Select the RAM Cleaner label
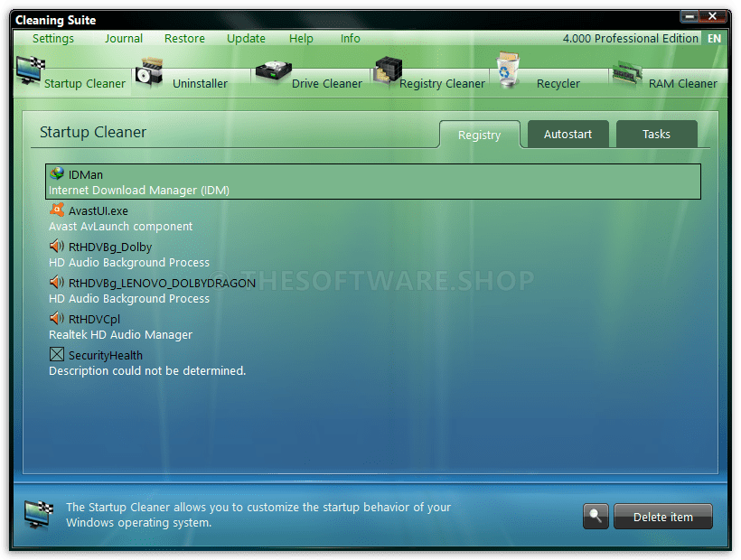This screenshot has width=741, height=560. tap(683, 84)
